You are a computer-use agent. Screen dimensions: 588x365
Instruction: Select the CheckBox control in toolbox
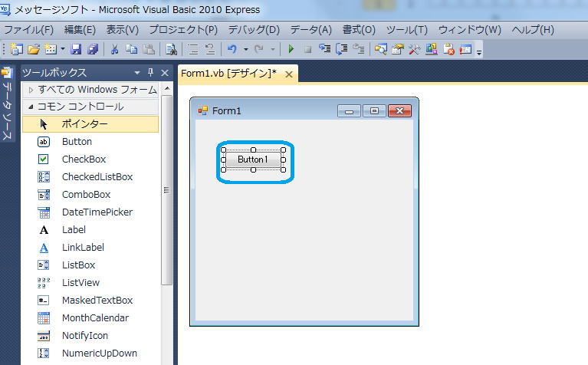(90, 159)
